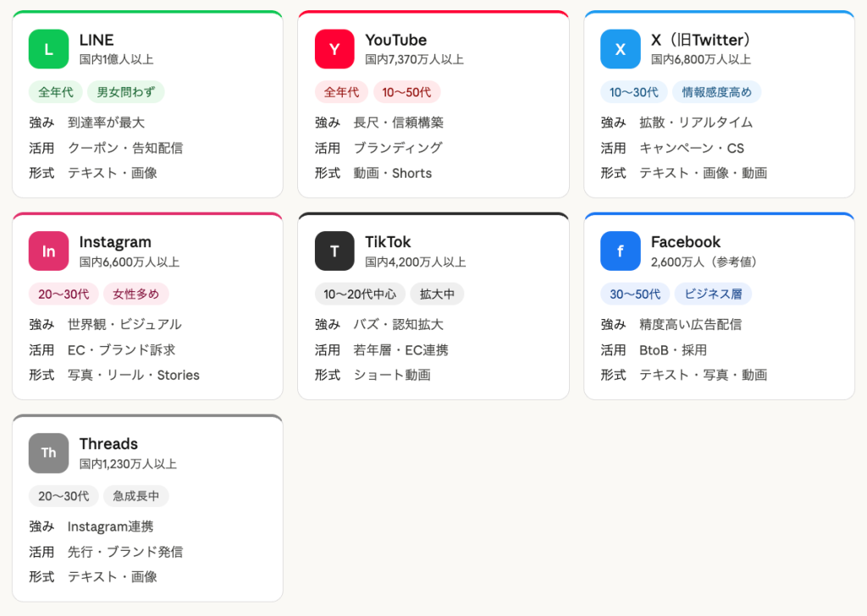
Task: Select the 男女問わず tag
Action: pyautogui.click(x=125, y=92)
